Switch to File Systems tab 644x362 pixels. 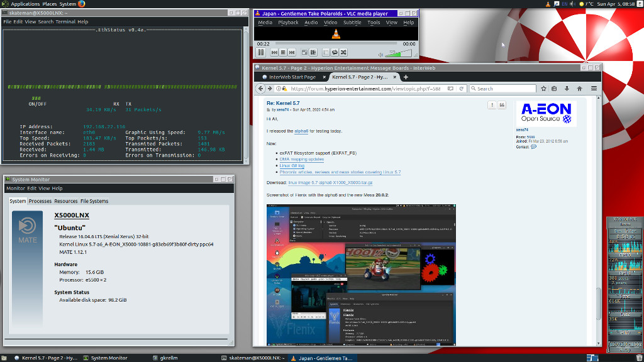pyautogui.click(x=94, y=201)
